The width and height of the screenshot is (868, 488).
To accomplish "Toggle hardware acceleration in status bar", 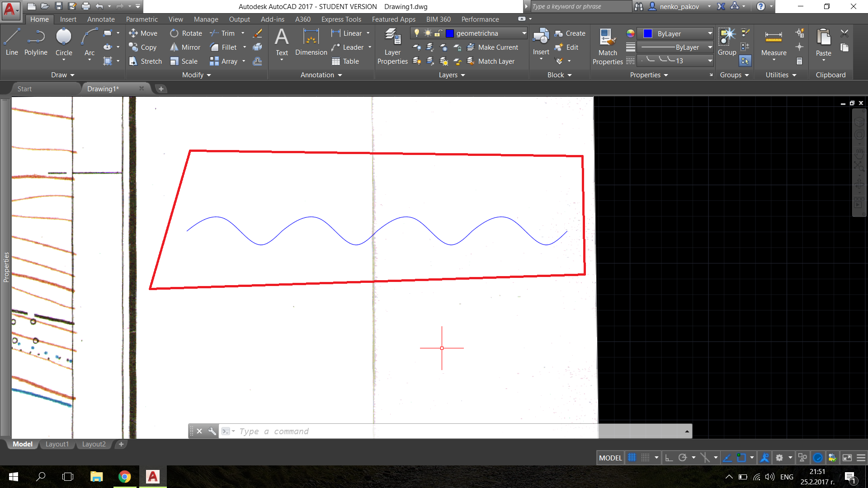I will tap(818, 458).
